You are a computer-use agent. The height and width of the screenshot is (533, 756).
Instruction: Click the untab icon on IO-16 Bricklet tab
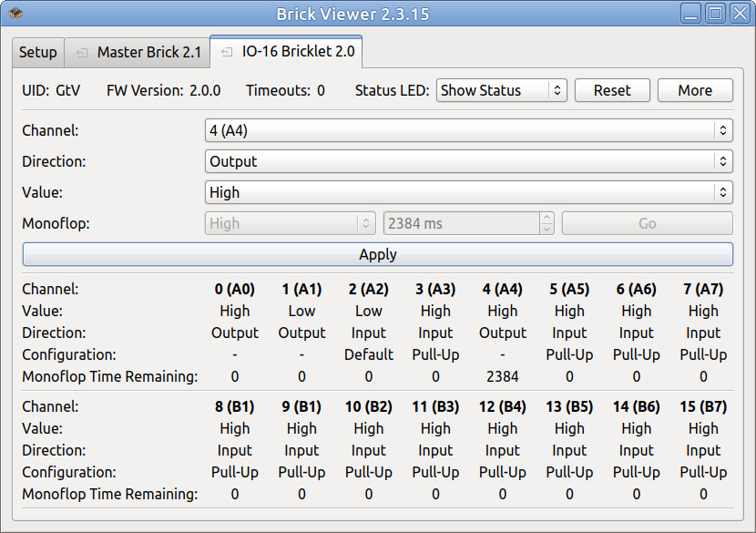tap(227, 52)
